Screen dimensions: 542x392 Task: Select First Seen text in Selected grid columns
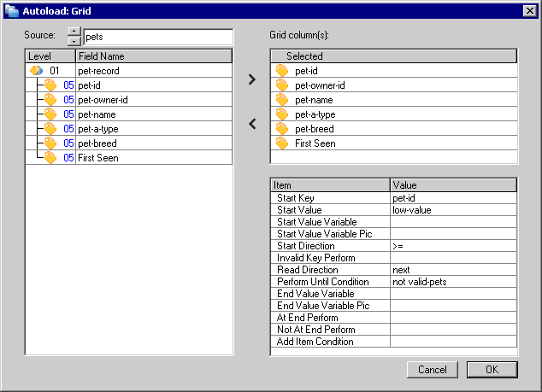tap(315, 143)
